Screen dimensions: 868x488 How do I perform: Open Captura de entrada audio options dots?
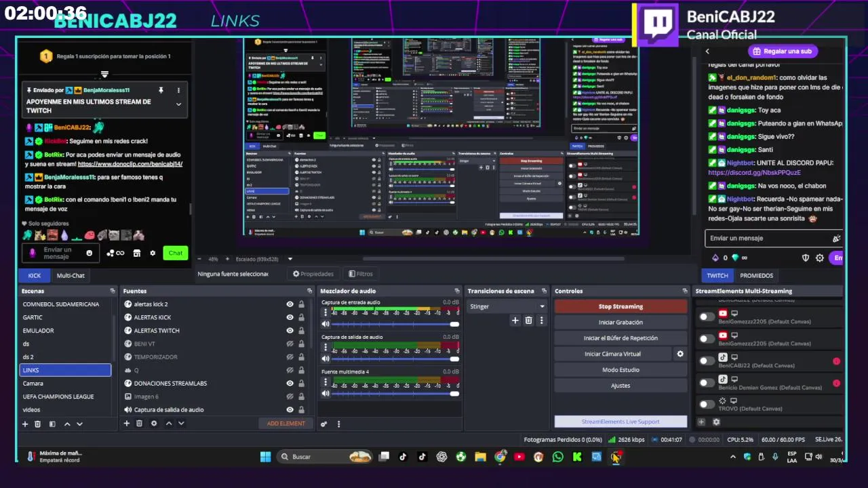click(325, 312)
